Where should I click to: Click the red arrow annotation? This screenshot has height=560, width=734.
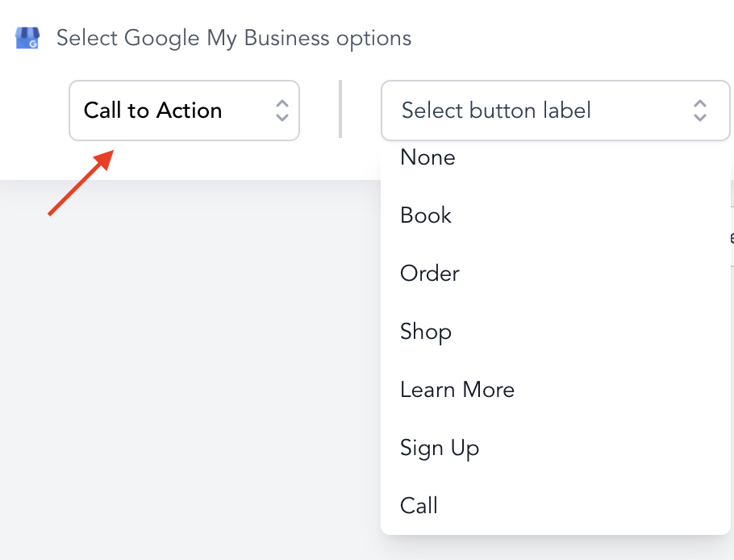pyautogui.click(x=81, y=182)
